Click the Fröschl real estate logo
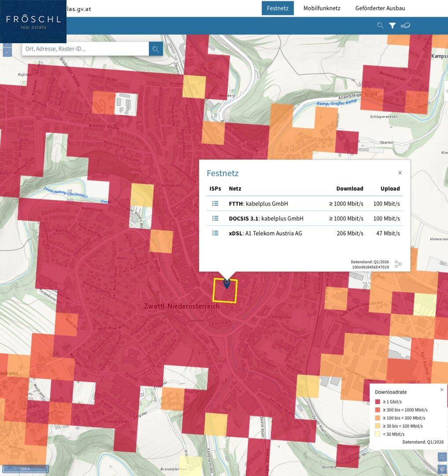 pyautogui.click(x=33, y=22)
